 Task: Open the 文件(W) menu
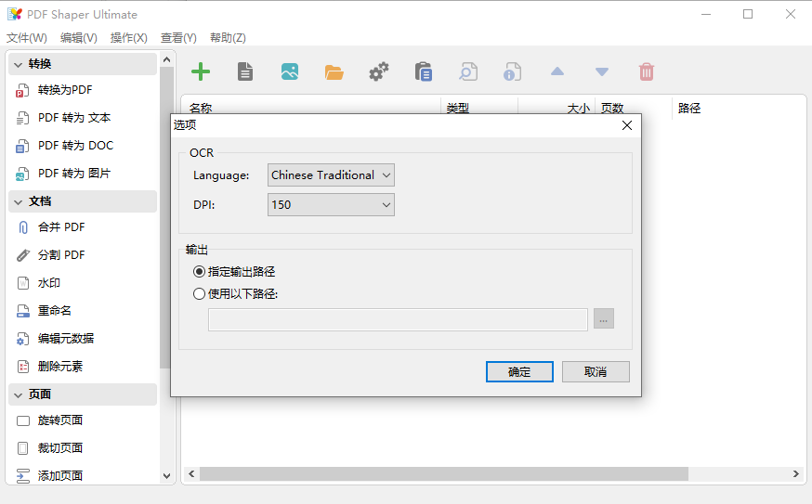coord(27,38)
